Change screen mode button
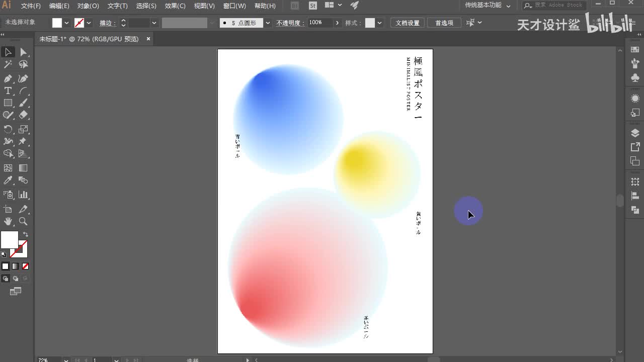Screen dimensions: 644x362 click(16, 291)
